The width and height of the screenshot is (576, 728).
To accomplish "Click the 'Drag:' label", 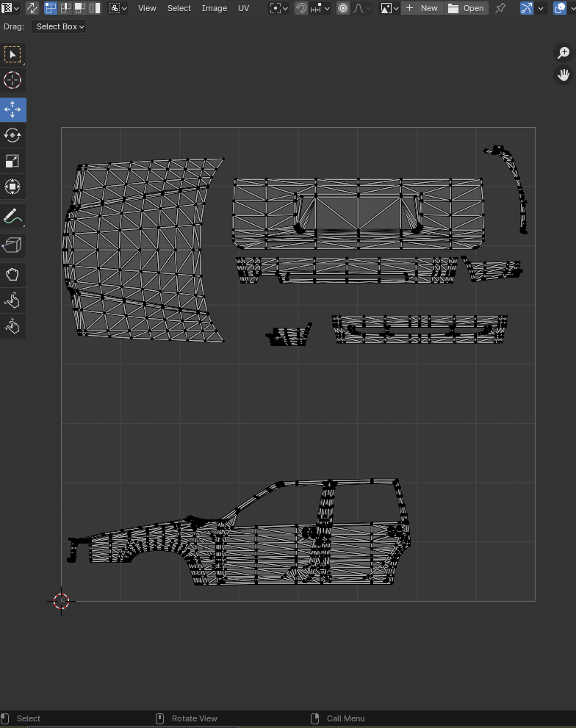I will pyautogui.click(x=14, y=26).
